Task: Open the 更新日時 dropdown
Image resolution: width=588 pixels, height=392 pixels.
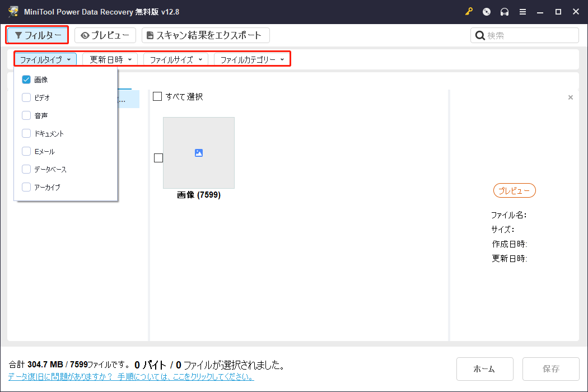Action: tap(110, 59)
